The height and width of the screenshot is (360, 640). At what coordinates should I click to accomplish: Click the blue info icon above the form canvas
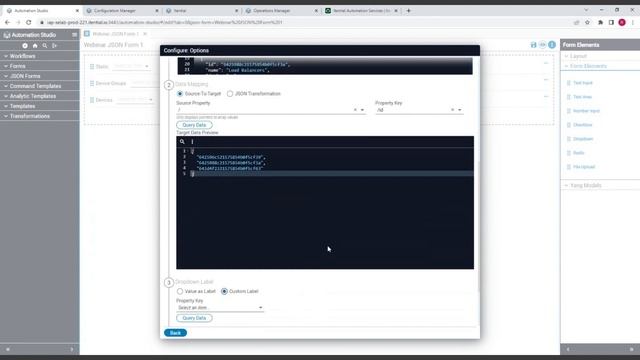[552, 45]
